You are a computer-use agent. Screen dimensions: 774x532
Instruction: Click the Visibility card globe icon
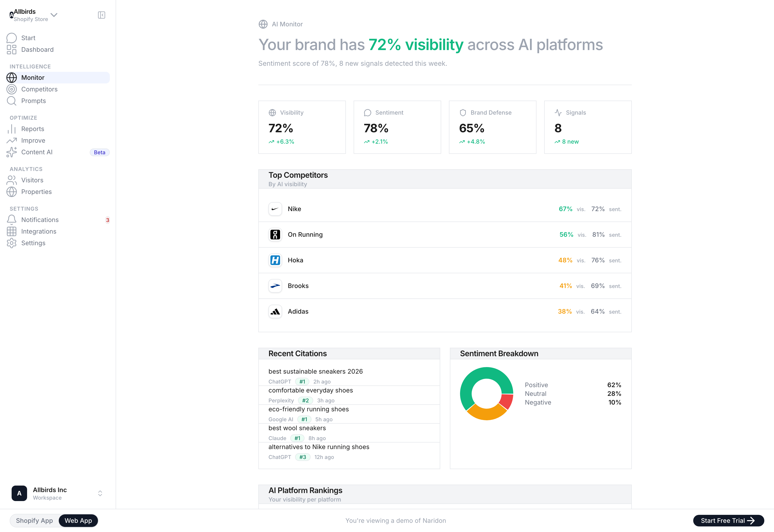pyautogui.click(x=272, y=113)
